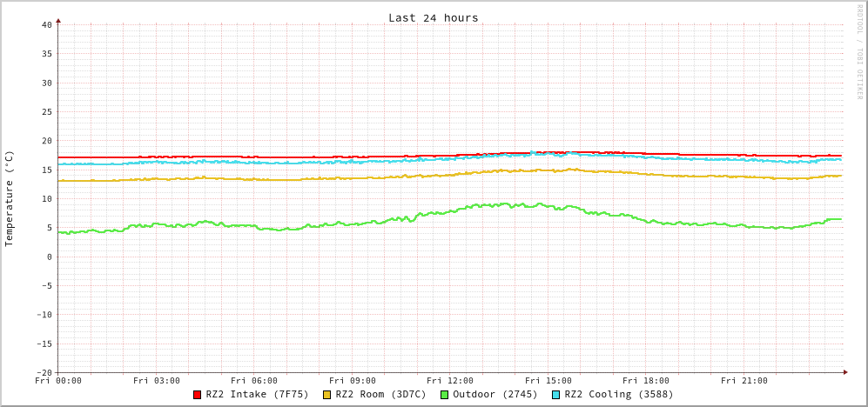Screen dimensions: 868x407
Task: Click the -20 label on the temperature axis
Action: coord(44,372)
